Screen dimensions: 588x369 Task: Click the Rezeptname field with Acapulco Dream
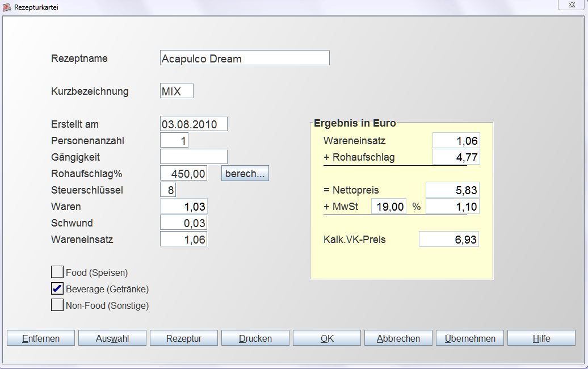[245, 58]
